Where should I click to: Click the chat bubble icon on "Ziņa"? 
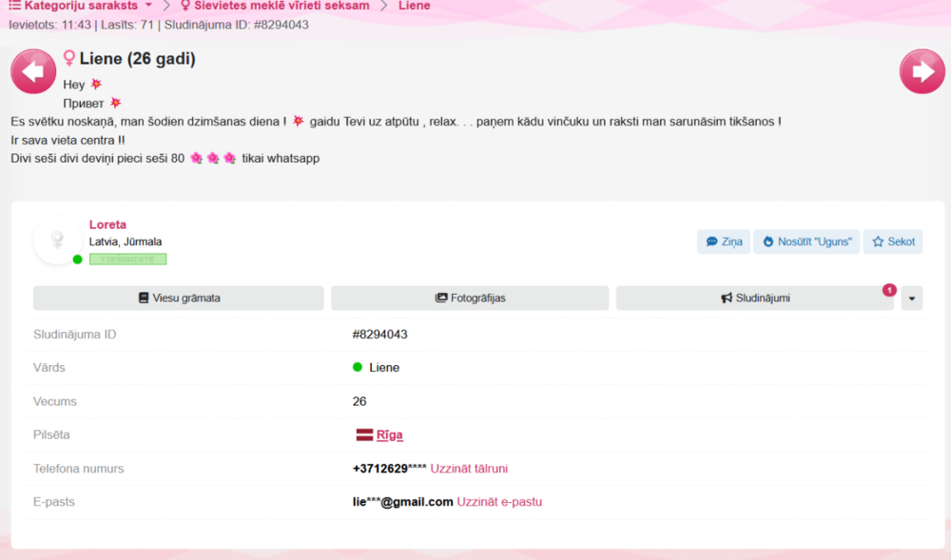[710, 241]
